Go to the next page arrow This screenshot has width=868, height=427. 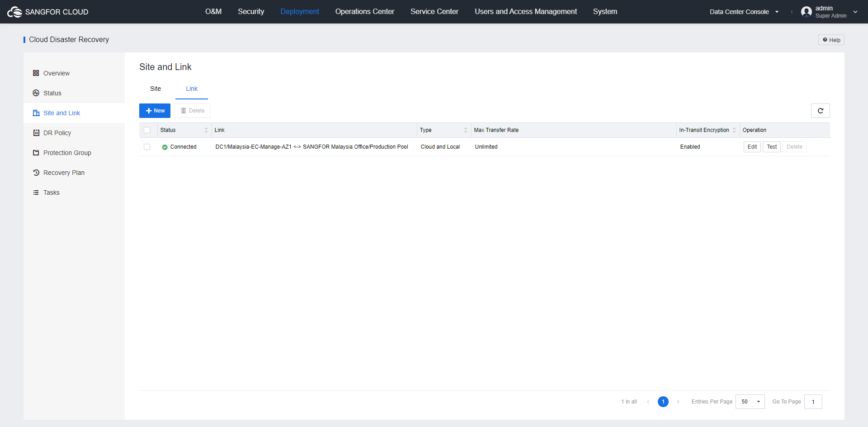(x=678, y=402)
